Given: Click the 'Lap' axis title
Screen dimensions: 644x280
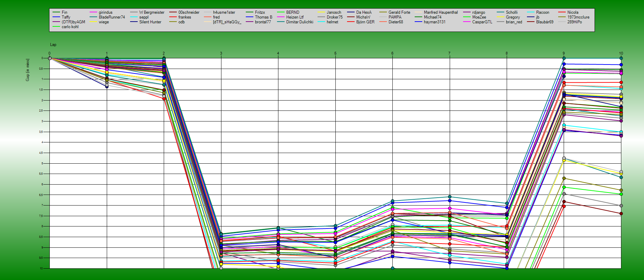Looking at the screenshot, I should coord(53,45).
